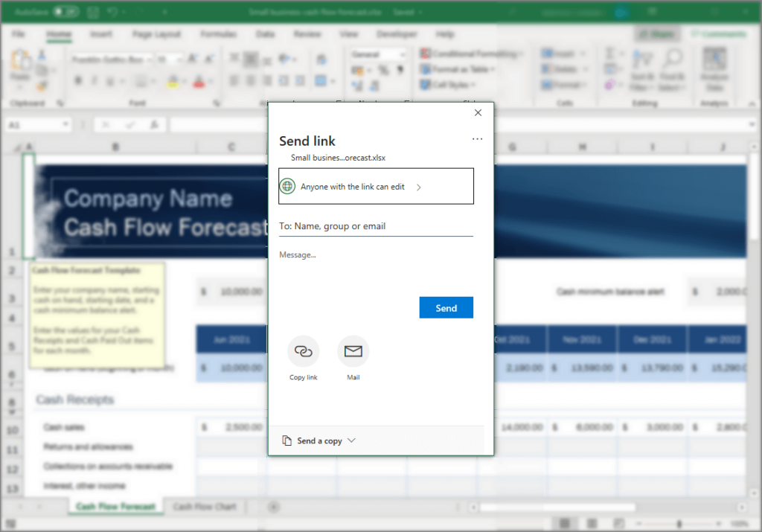Toggle Italic formatting in ribbon
Screen dimensions: 762x532
95,80
